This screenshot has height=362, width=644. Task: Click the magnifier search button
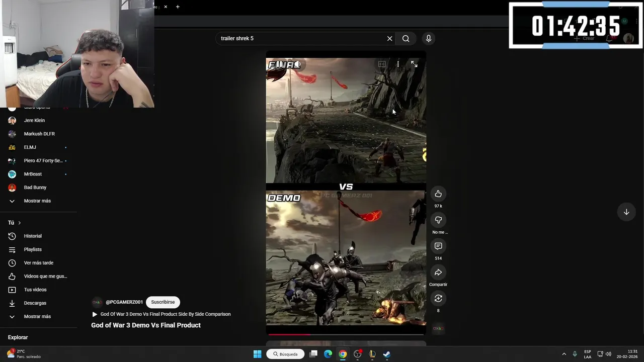pos(406,39)
